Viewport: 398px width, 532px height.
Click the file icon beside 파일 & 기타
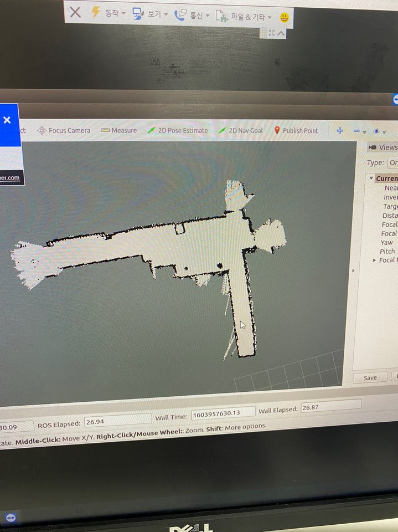[x=222, y=16]
